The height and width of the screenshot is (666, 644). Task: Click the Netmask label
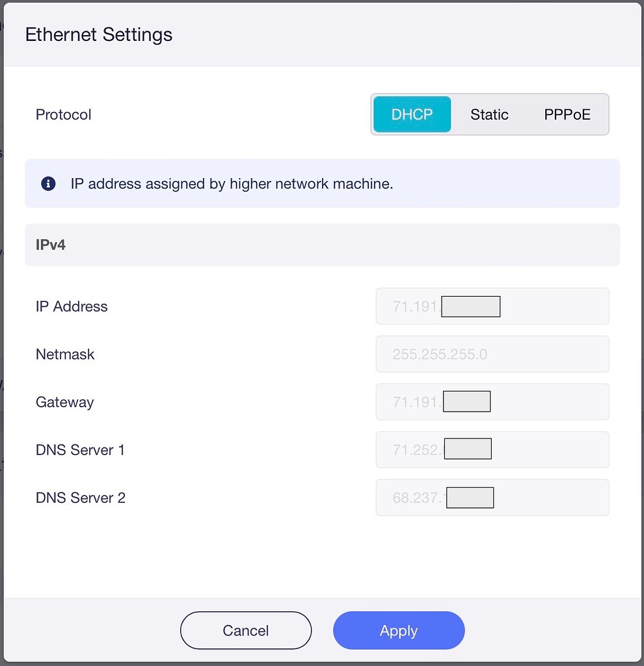(65, 354)
